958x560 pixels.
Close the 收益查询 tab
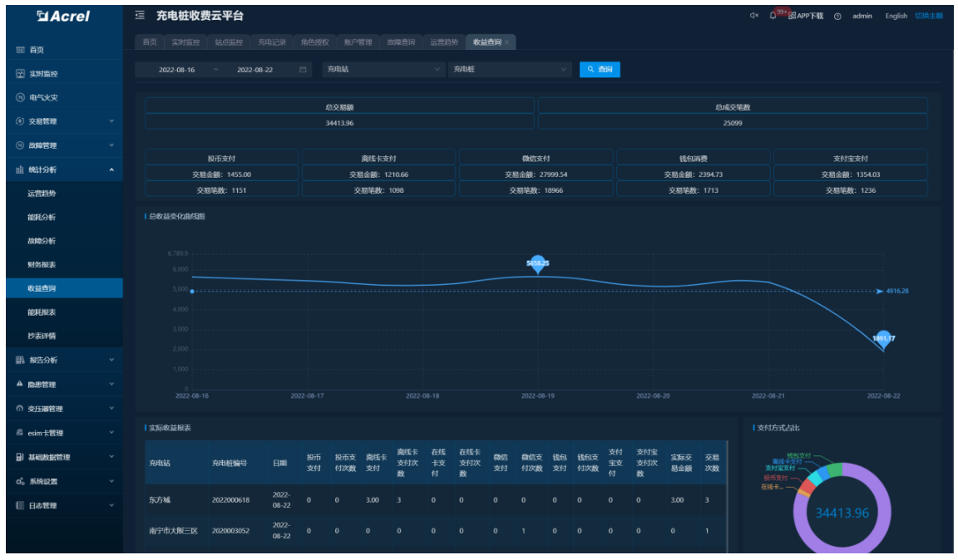pyautogui.click(x=507, y=42)
